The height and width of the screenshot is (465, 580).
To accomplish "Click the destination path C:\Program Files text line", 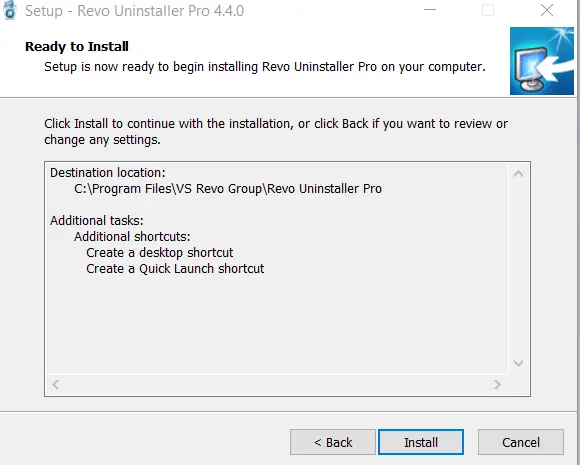I will click(228, 189).
